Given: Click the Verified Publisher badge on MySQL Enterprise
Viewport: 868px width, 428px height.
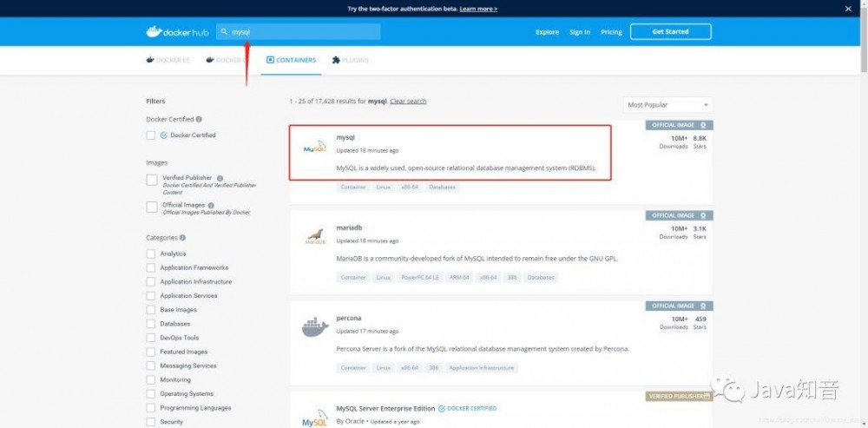Looking at the screenshot, I should coord(680,397).
